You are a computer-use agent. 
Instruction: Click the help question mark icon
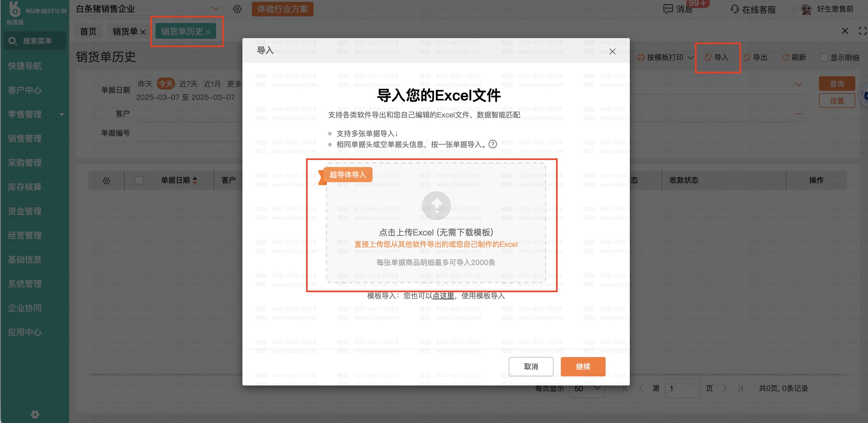(x=493, y=144)
